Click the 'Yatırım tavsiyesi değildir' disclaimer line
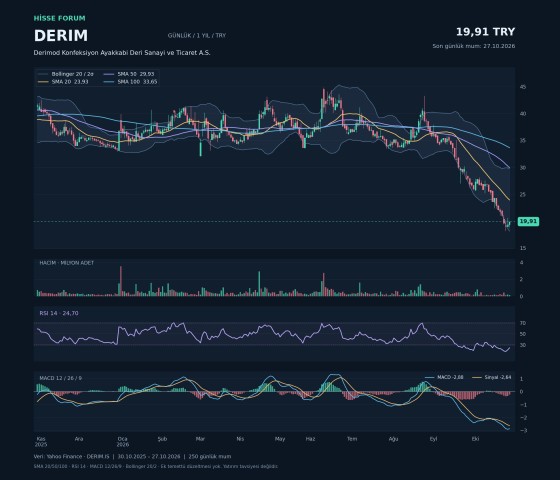Screen dimensions: 560x480 point(251,466)
